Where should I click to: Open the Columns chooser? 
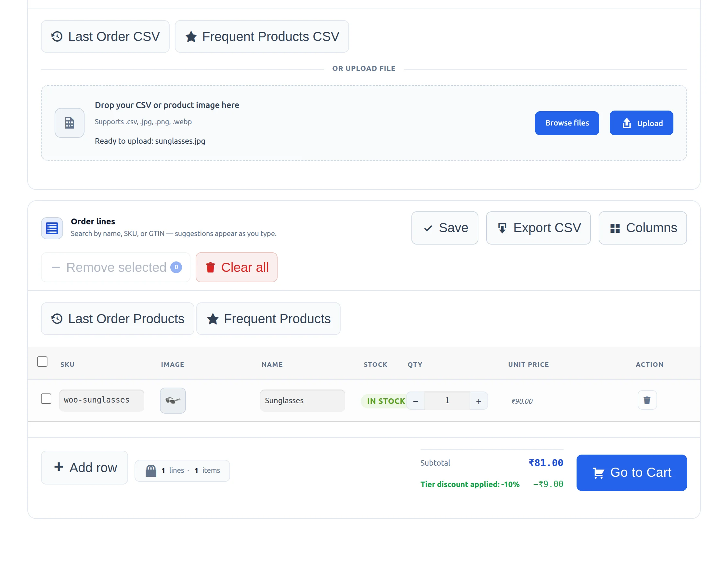click(642, 228)
